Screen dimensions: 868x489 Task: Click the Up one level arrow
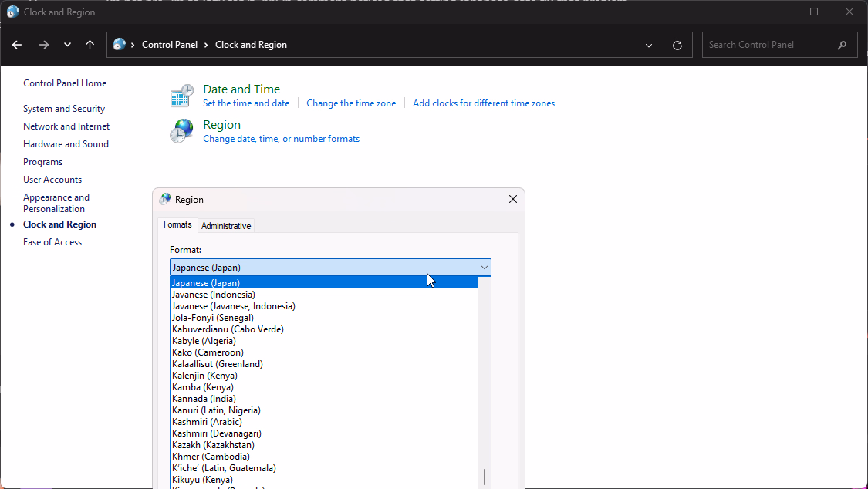(x=90, y=45)
